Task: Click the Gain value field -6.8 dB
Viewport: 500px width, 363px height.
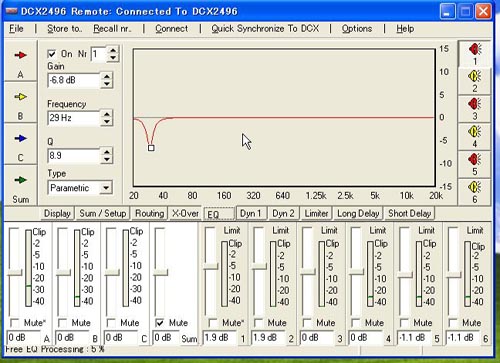Action: point(74,80)
